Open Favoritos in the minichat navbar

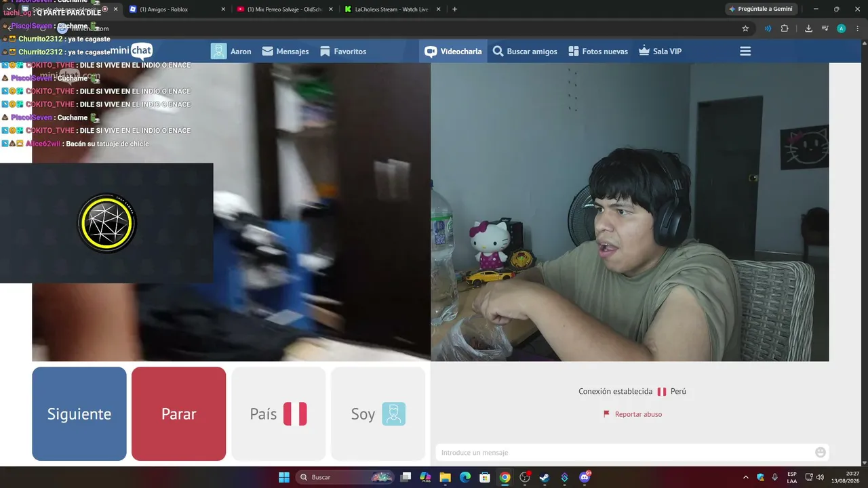coord(343,52)
